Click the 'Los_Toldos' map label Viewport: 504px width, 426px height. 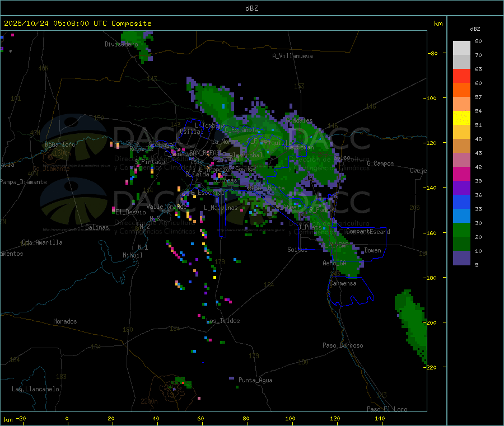(223, 321)
